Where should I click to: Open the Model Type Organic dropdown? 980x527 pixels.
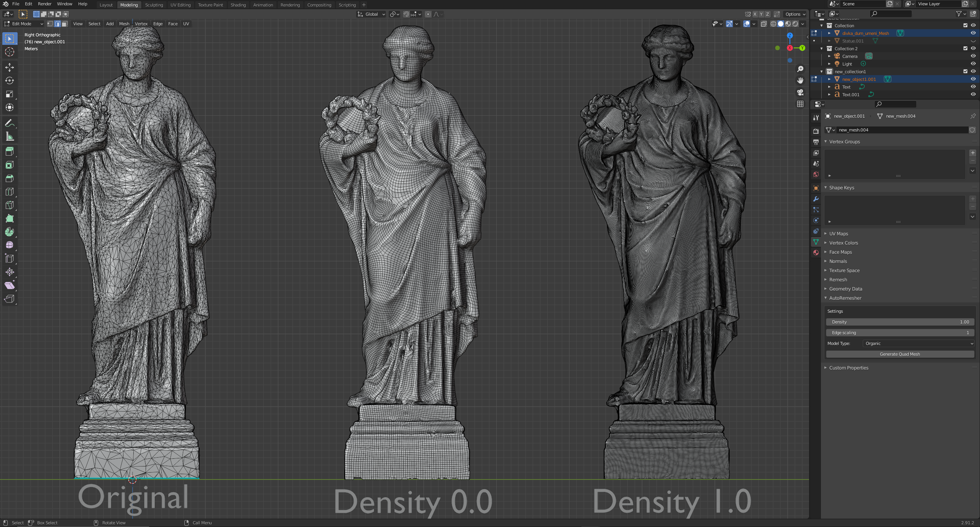point(918,343)
